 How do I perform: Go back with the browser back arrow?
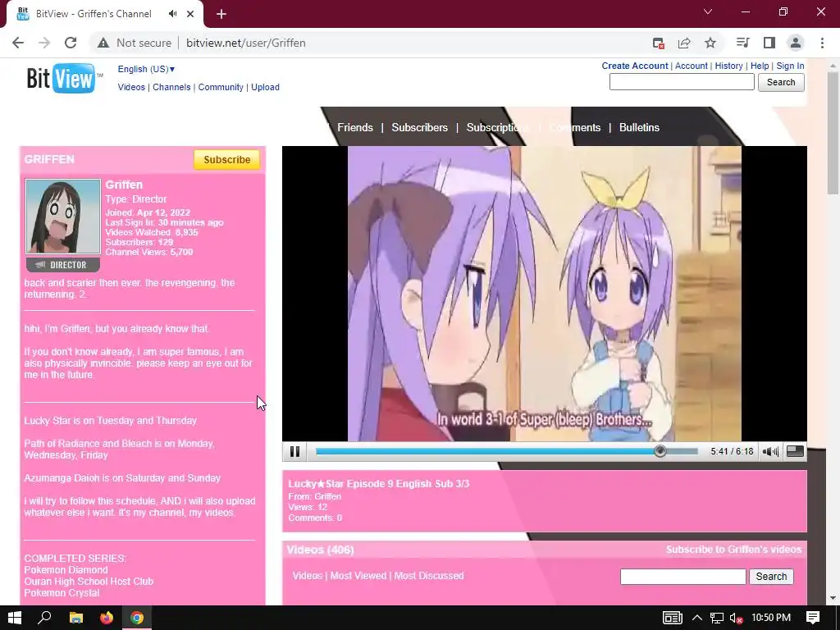pos(18,43)
